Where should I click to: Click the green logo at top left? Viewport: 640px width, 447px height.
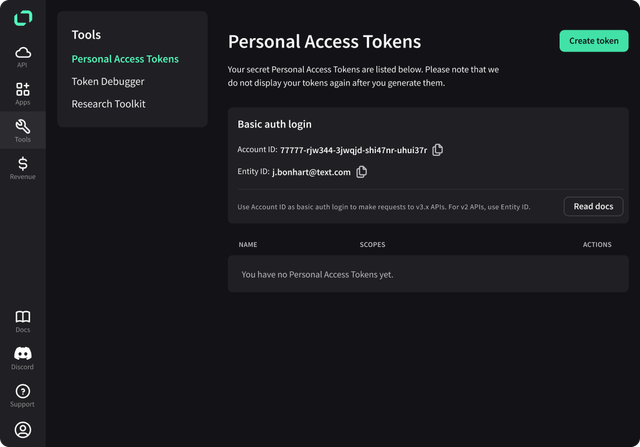23,18
